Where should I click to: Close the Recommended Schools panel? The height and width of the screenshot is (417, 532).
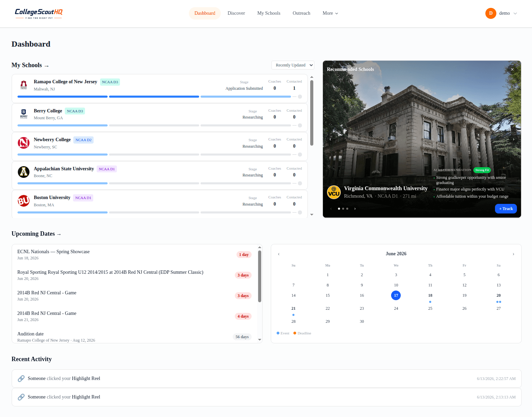pos(512,70)
